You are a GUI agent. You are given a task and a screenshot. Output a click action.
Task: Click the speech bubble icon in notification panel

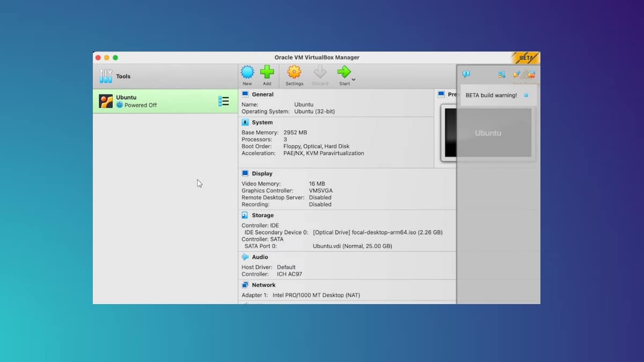click(x=466, y=75)
